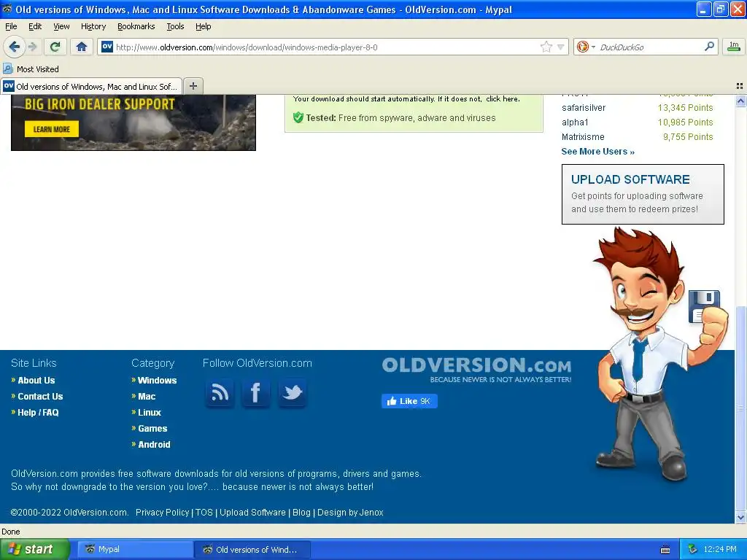Open the Bookmarks menu
This screenshot has width=747, height=560.
click(136, 26)
